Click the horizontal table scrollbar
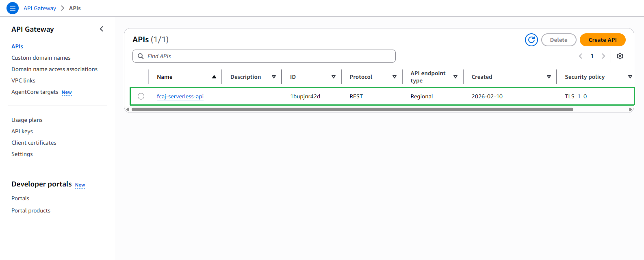Screen dimensions: 644x260 352,109
